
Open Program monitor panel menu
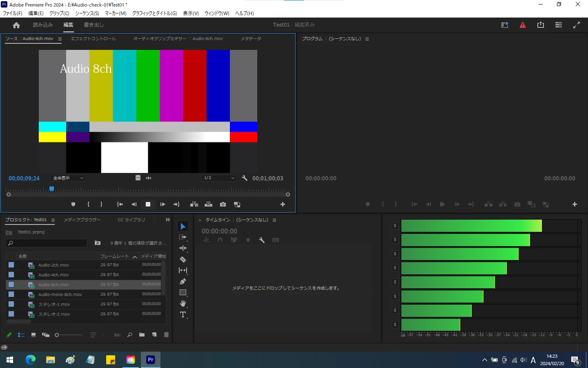pos(367,39)
